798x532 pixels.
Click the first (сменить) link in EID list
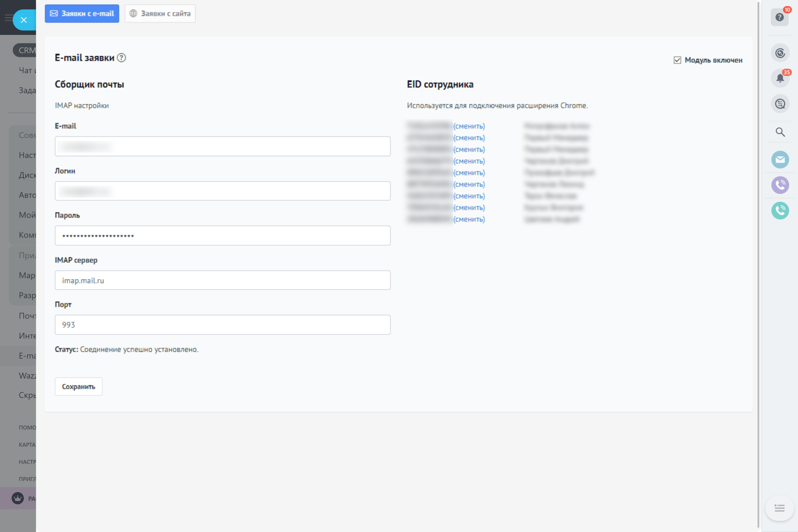coord(469,126)
